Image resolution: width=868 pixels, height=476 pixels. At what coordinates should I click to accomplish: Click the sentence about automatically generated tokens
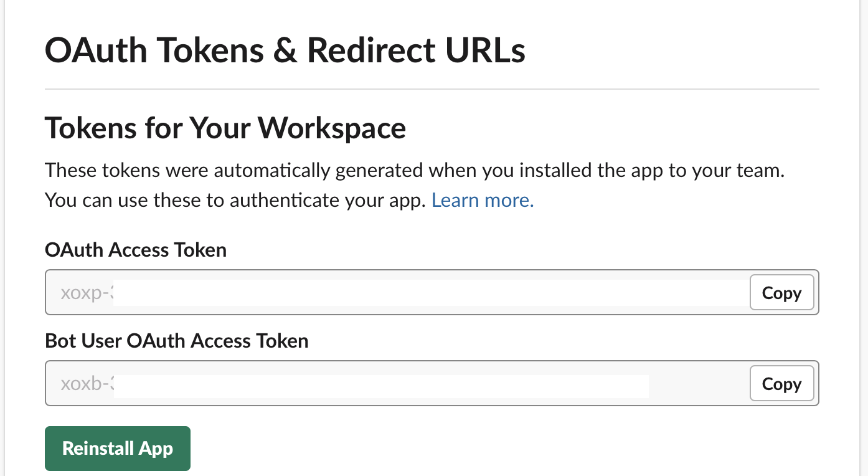click(415, 170)
